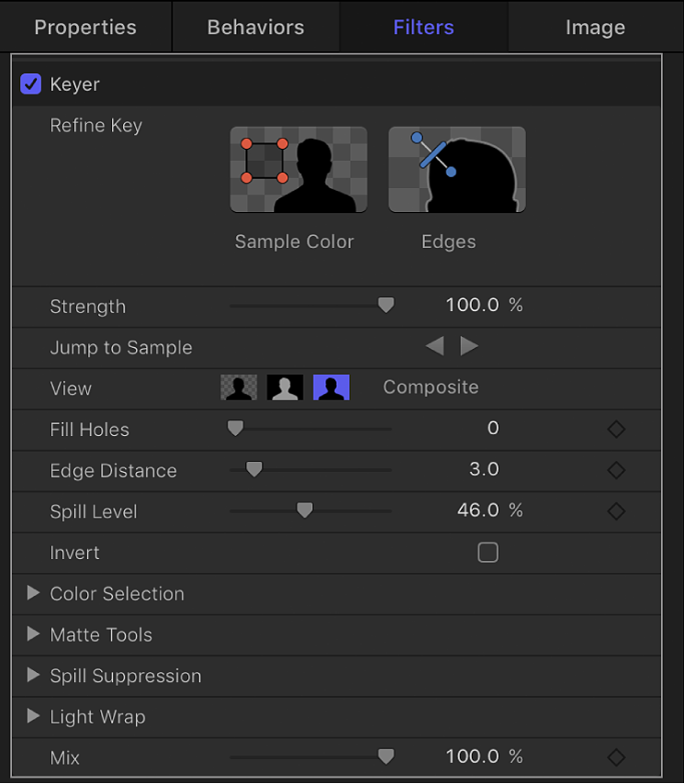Disable the Keyer filter checkbox
The image size is (684, 784).
click(31, 84)
